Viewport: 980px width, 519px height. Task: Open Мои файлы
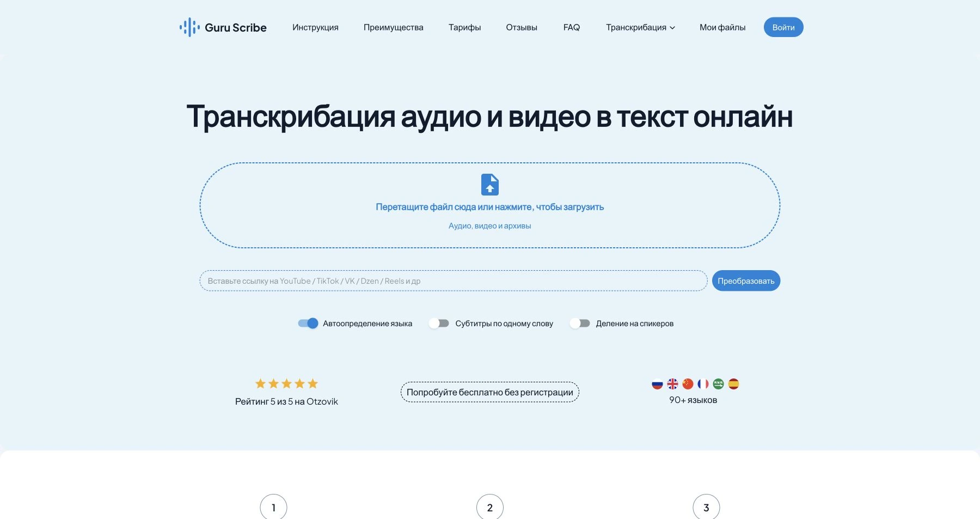click(722, 27)
